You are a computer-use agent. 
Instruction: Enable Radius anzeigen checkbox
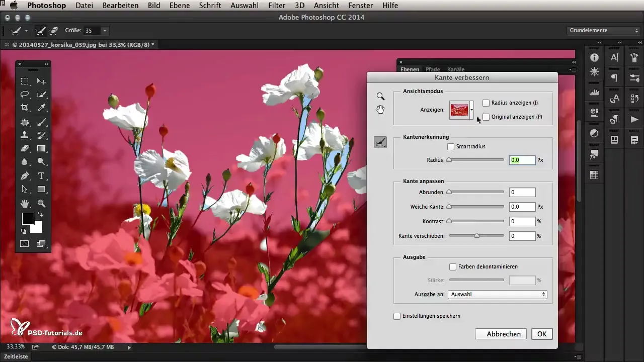(486, 103)
